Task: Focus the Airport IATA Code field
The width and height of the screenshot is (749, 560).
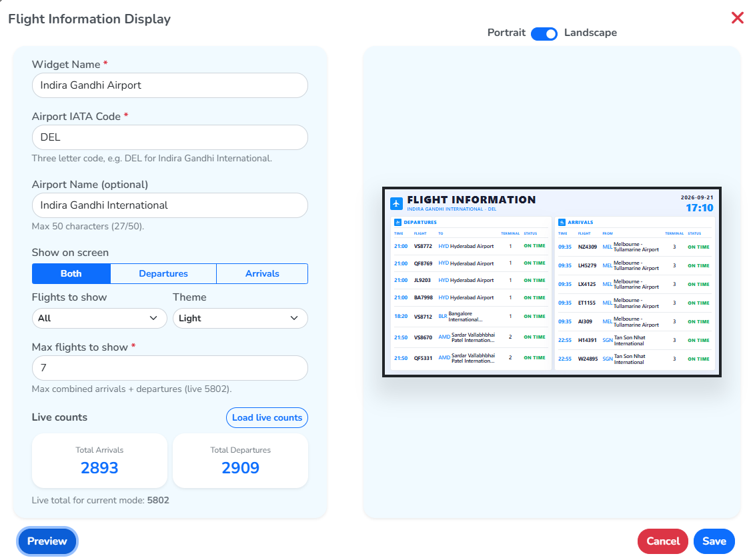Action: (x=170, y=137)
